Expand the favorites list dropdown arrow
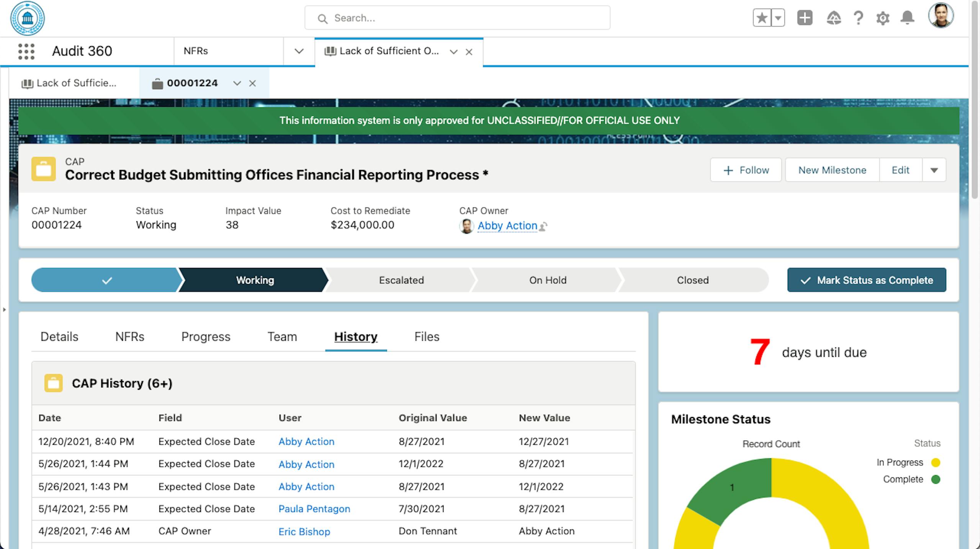980x549 pixels. 778,18
